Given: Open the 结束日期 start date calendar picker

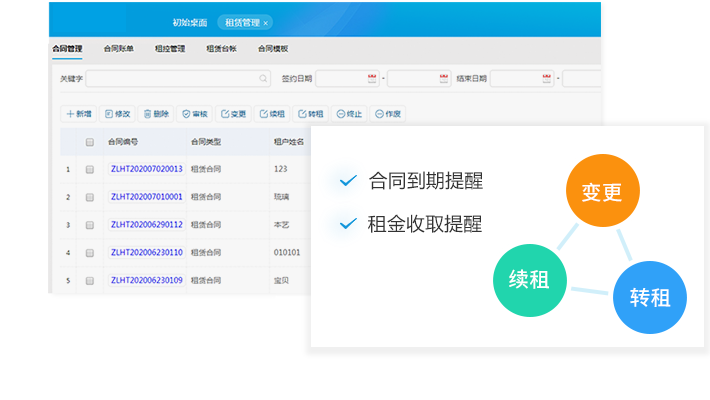Looking at the screenshot, I should click(x=546, y=78).
